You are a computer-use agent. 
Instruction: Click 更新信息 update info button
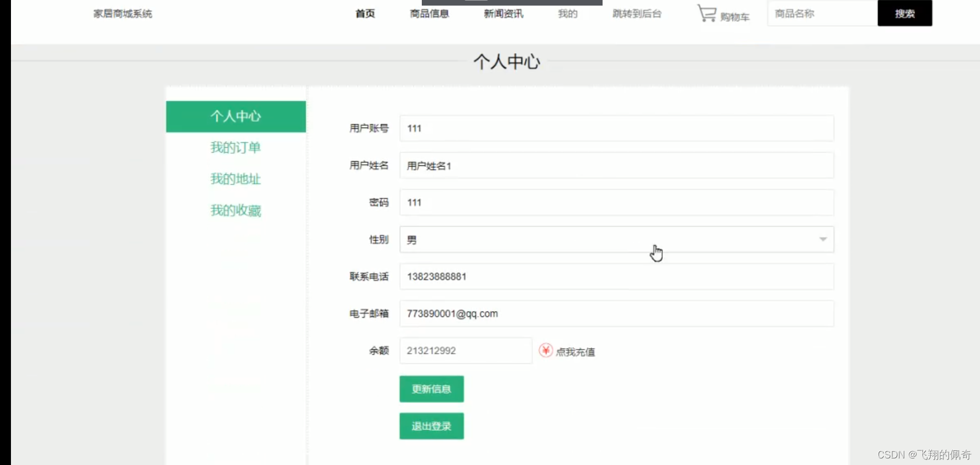[432, 389]
